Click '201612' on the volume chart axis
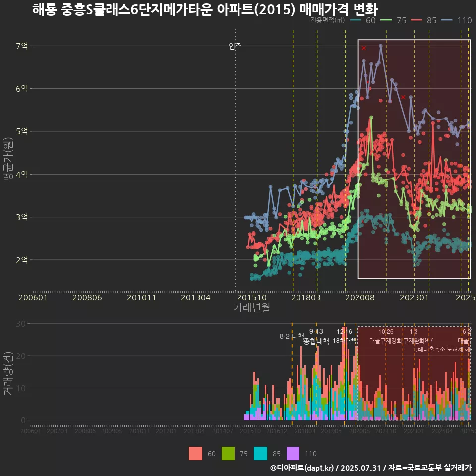The height and width of the screenshot is (476, 476). [277, 431]
